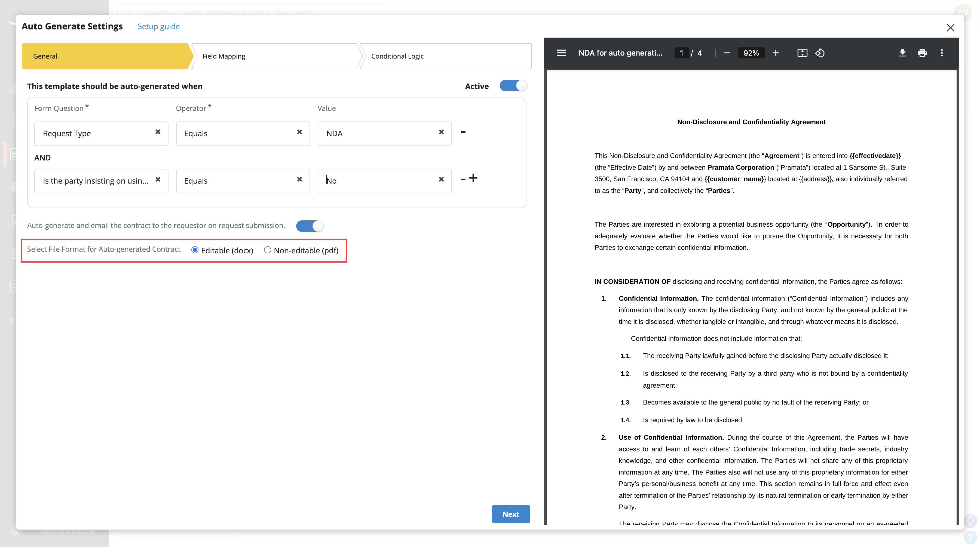This screenshot has height=547, width=980.
Task: Remove the second condition row
Action: click(x=463, y=179)
